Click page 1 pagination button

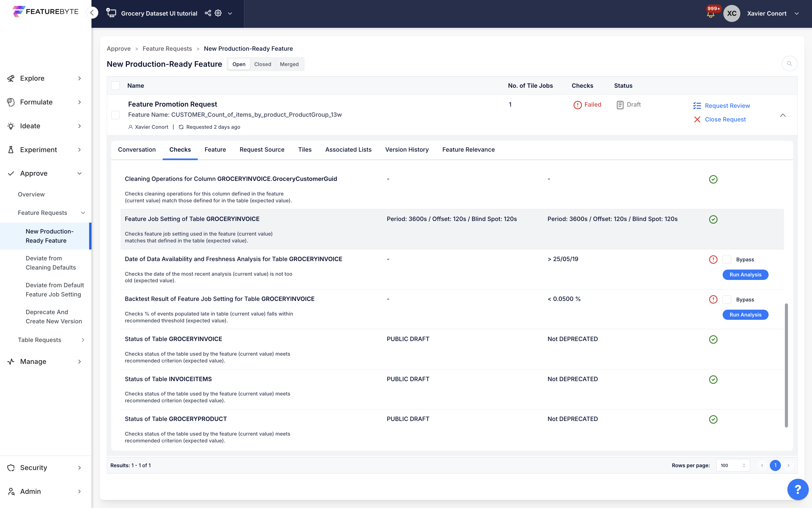tap(775, 465)
